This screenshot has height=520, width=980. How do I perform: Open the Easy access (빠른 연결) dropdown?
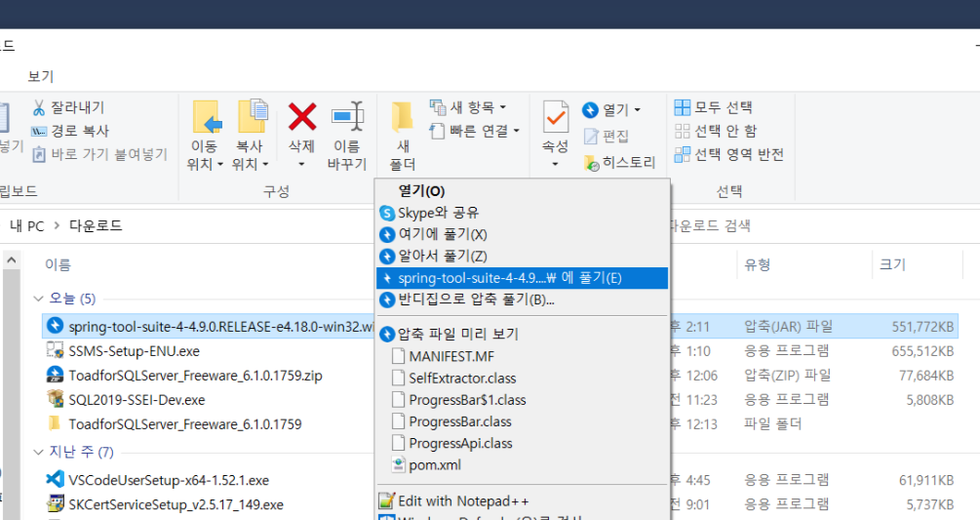[x=474, y=132]
